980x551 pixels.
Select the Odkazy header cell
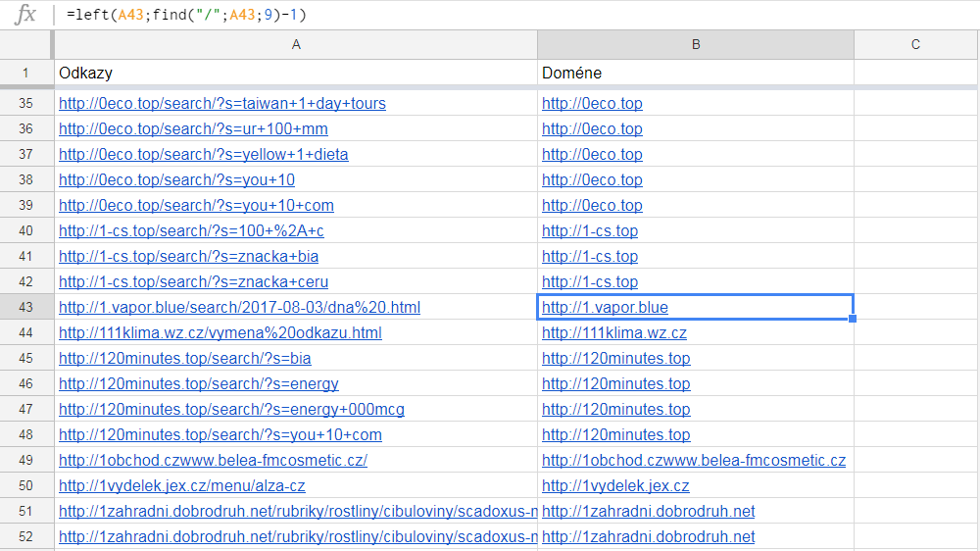tap(296, 73)
